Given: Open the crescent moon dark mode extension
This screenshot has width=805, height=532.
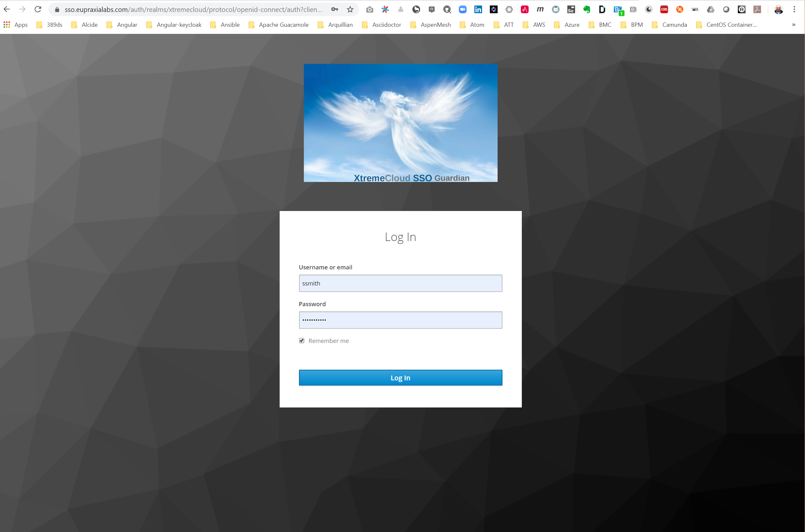Looking at the screenshot, I should point(648,9).
